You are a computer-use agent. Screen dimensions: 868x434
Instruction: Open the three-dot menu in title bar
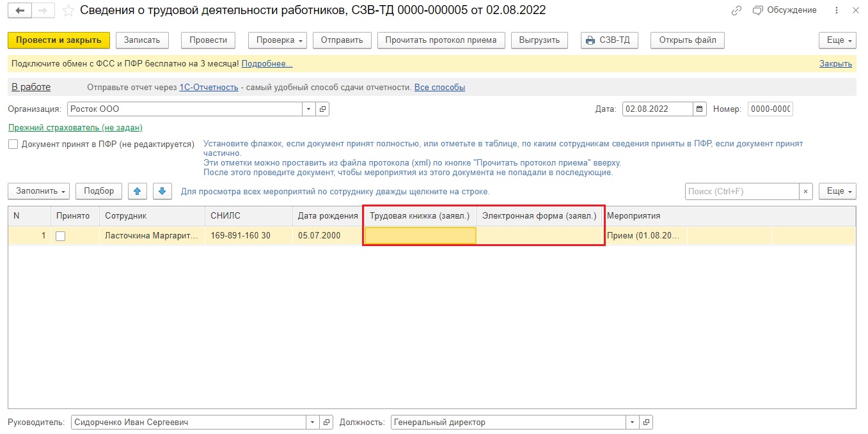point(837,11)
